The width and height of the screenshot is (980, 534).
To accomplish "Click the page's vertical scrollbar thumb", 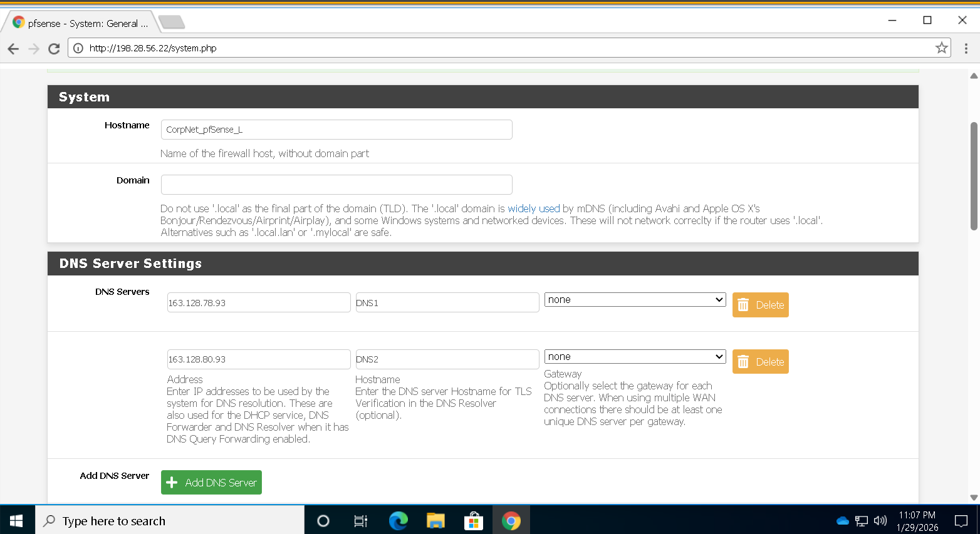I will point(974,175).
